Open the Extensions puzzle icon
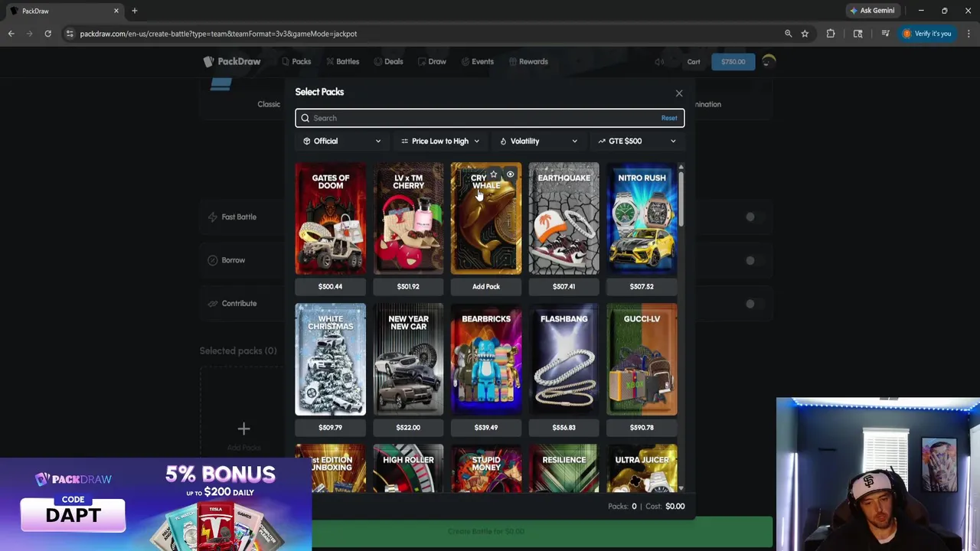Viewport: 980px width, 551px height. [831, 34]
